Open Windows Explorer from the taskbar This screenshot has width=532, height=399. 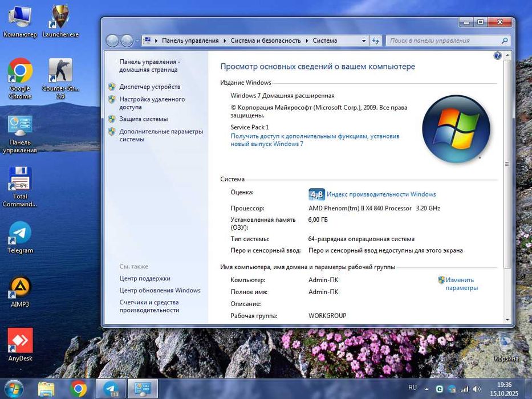(46, 389)
